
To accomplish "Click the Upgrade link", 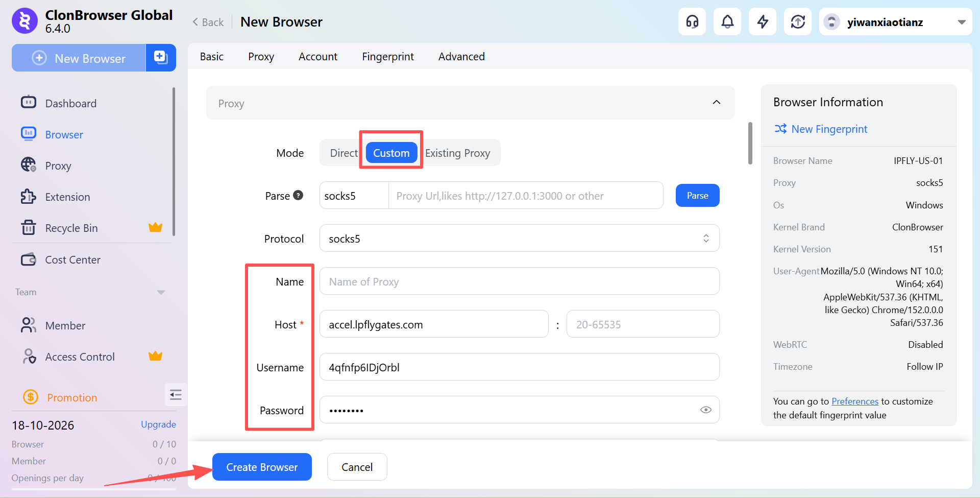I will coord(158,424).
